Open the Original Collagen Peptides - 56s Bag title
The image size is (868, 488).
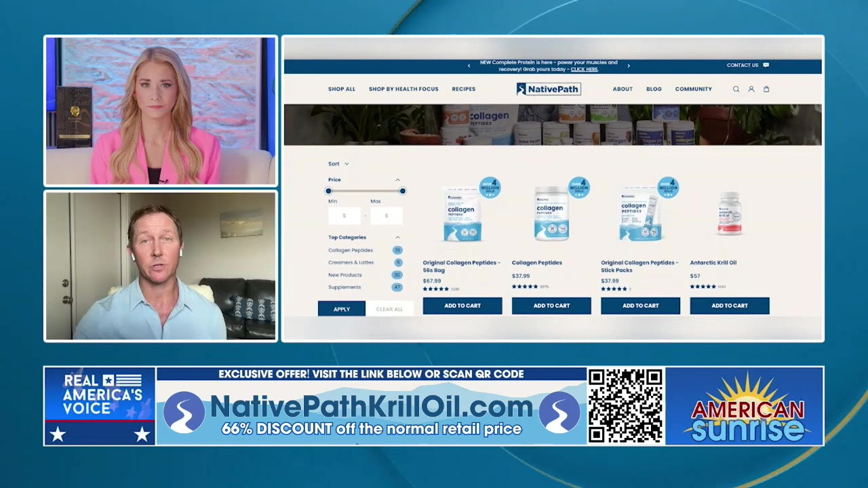coord(462,266)
